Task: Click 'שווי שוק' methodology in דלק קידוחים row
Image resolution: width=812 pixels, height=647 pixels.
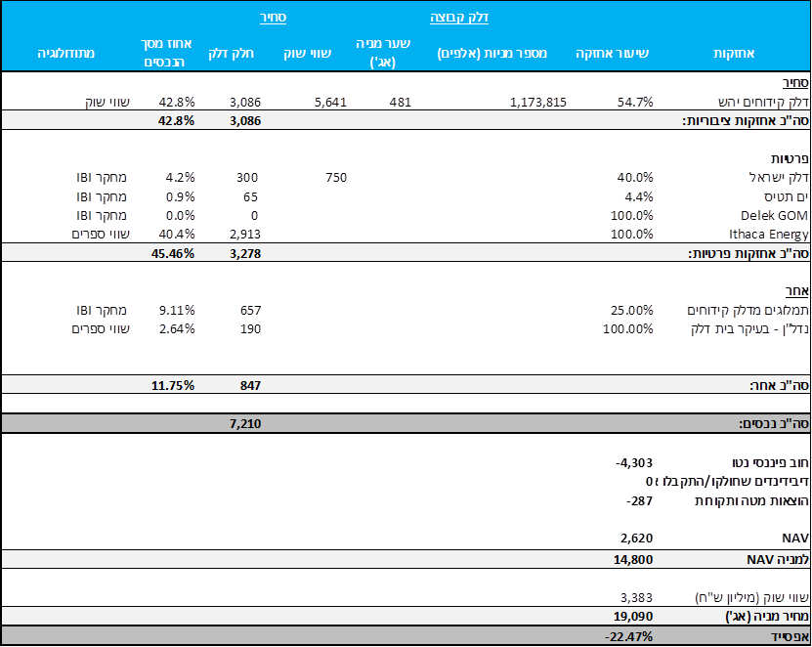Action: (x=107, y=102)
